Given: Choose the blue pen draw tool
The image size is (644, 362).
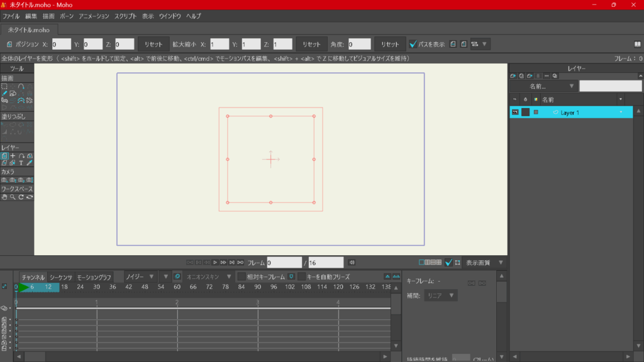Looking at the screenshot, I should [4, 93].
